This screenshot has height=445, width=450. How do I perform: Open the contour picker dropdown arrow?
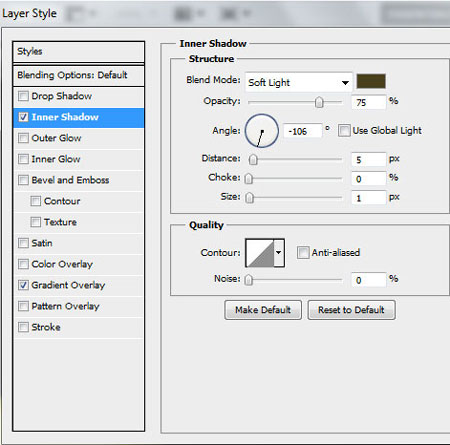pyautogui.click(x=279, y=253)
